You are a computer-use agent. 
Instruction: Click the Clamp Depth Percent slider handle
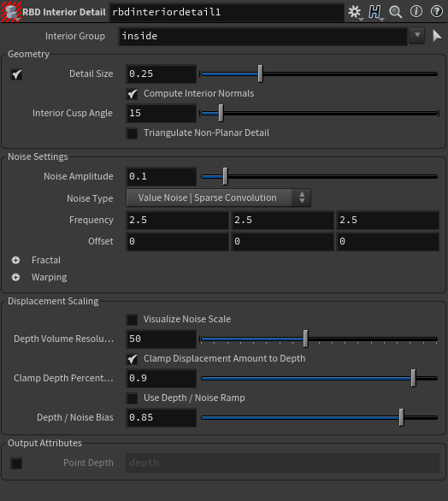(x=413, y=378)
